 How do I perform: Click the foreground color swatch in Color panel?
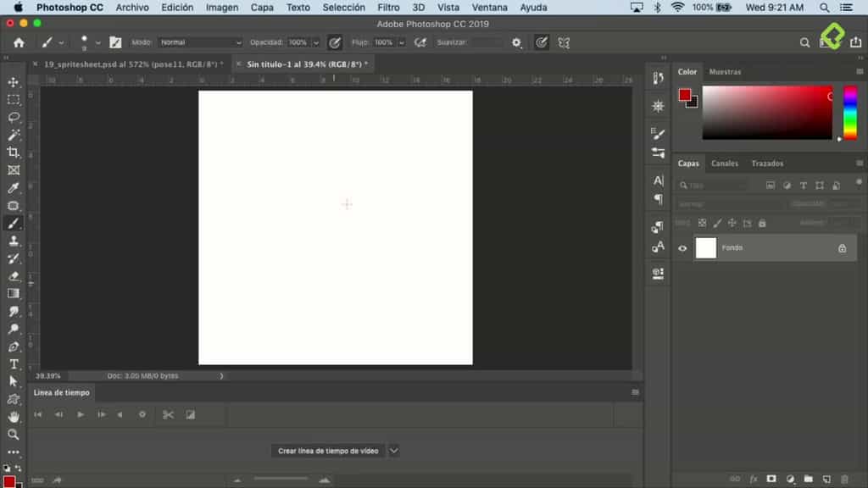685,95
